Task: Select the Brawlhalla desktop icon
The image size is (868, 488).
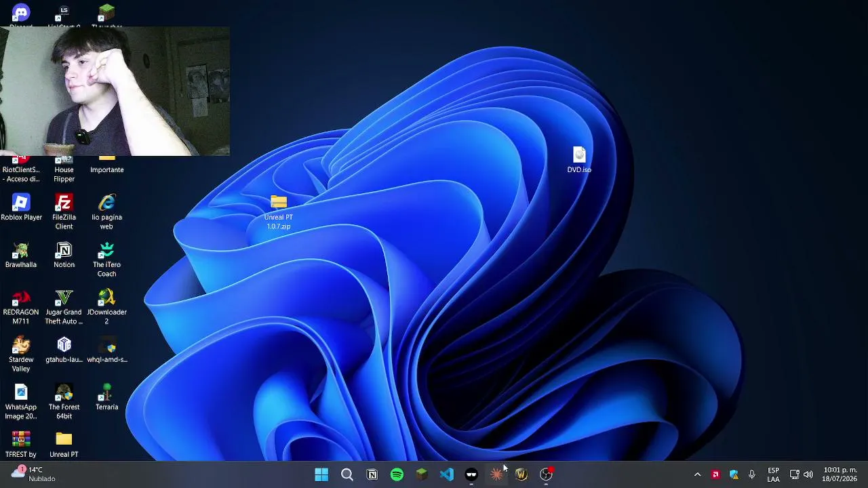Action: point(21,255)
